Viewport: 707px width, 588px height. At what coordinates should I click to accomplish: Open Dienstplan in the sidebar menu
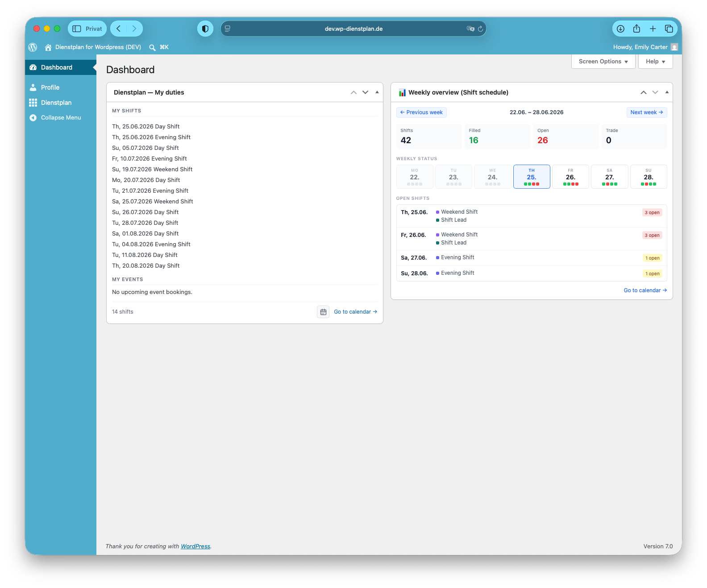pos(61,103)
